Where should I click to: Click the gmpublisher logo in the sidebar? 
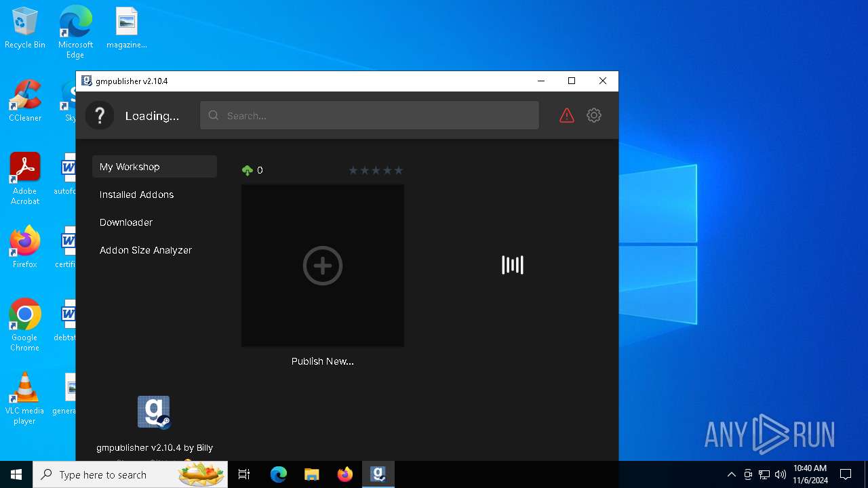pos(154,412)
